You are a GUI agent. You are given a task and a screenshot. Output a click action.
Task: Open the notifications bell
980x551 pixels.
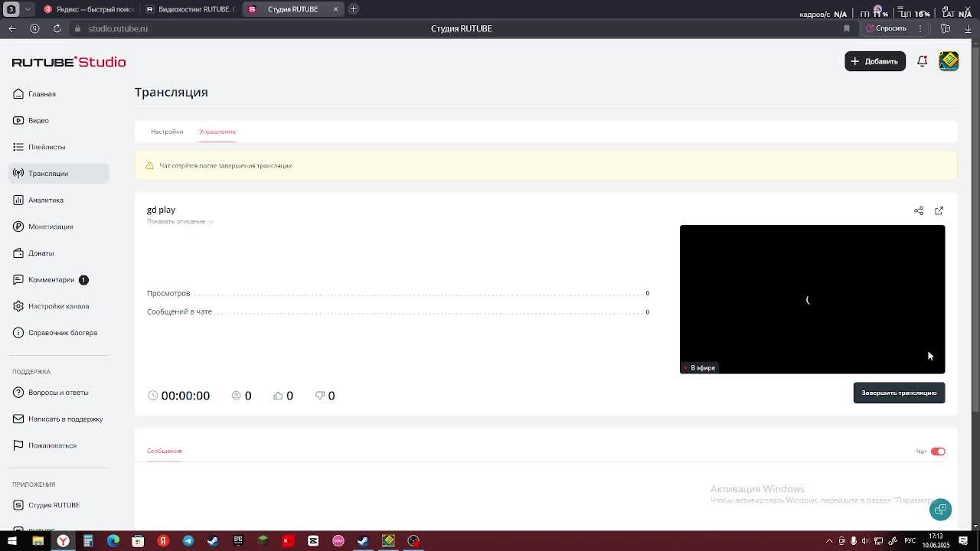(x=923, y=61)
